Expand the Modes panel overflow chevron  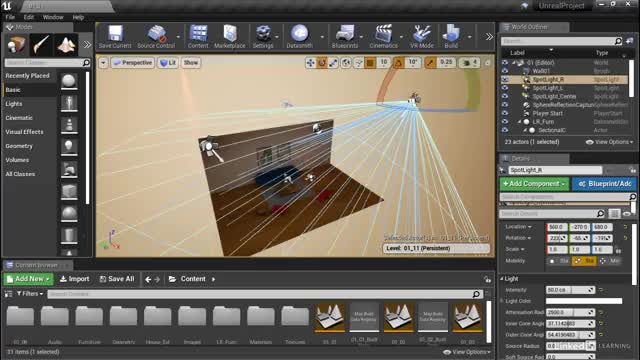click(87, 44)
